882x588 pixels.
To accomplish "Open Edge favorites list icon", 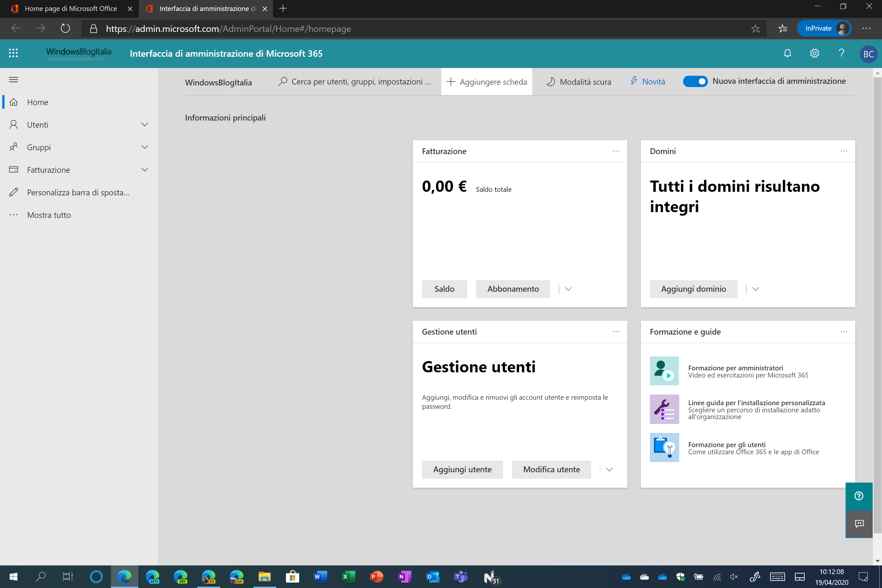I will click(783, 28).
